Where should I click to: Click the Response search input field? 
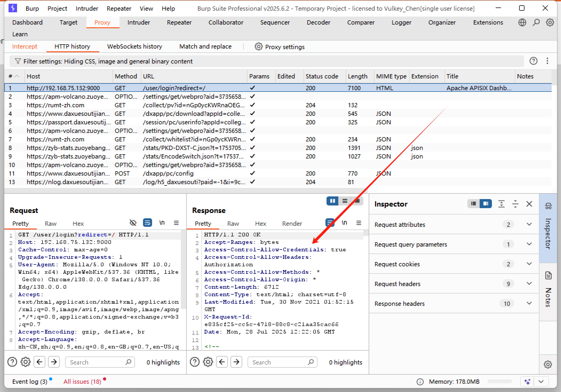point(283,362)
